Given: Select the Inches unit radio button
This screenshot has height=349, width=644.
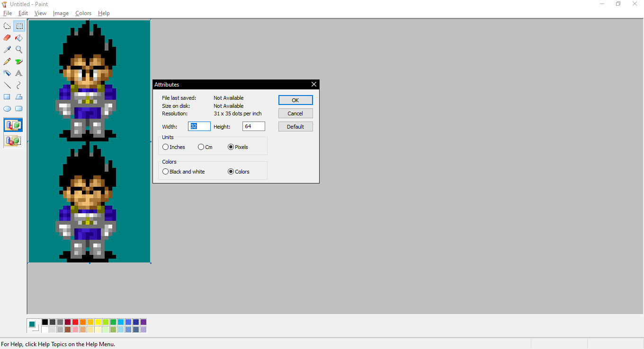Looking at the screenshot, I should pos(166,147).
